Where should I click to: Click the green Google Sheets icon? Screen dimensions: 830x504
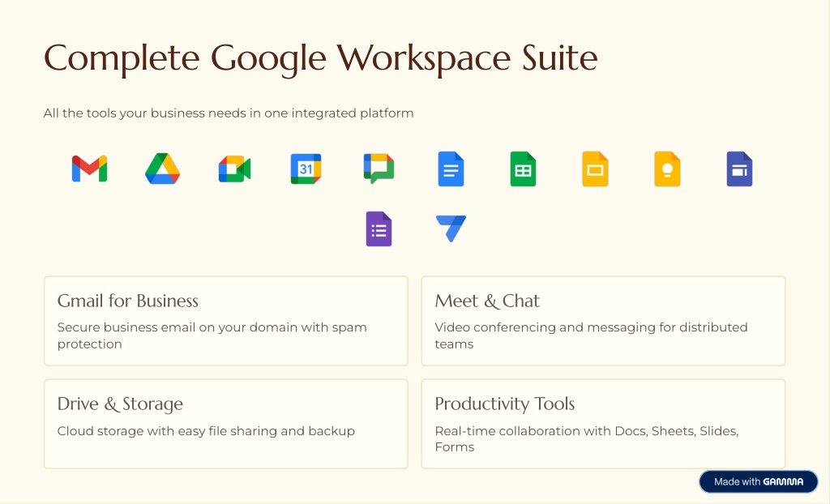pyautogui.click(x=523, y=169)
